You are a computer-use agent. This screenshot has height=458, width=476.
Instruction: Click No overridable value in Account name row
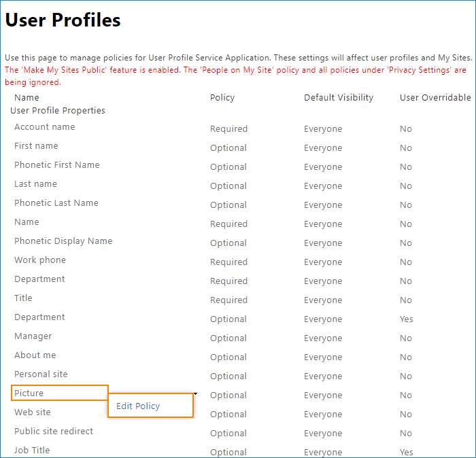[x=405, y=128]
